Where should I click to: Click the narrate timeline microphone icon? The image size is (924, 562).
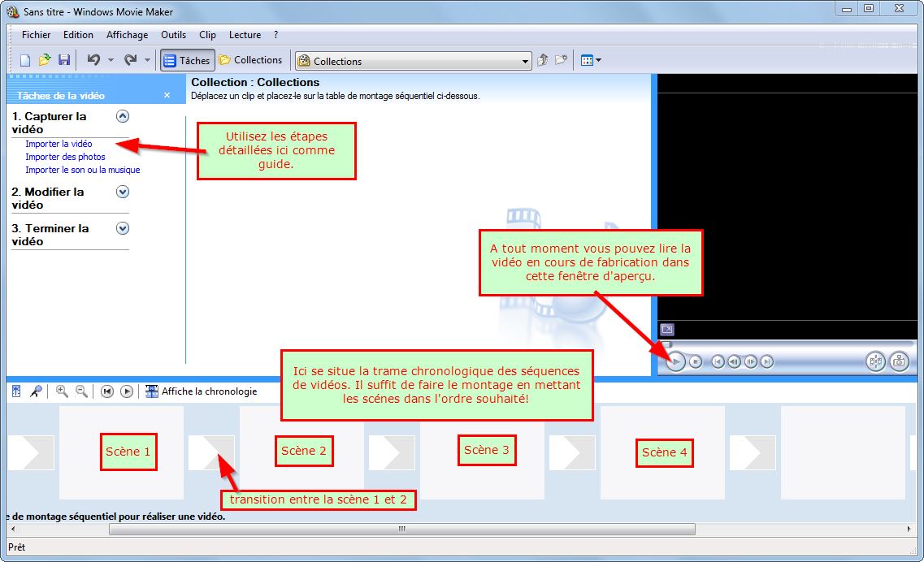[x=36, y=391]
